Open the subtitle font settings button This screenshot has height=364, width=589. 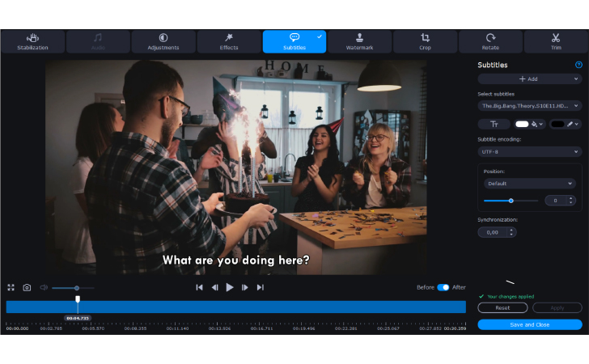pos(494,124)
